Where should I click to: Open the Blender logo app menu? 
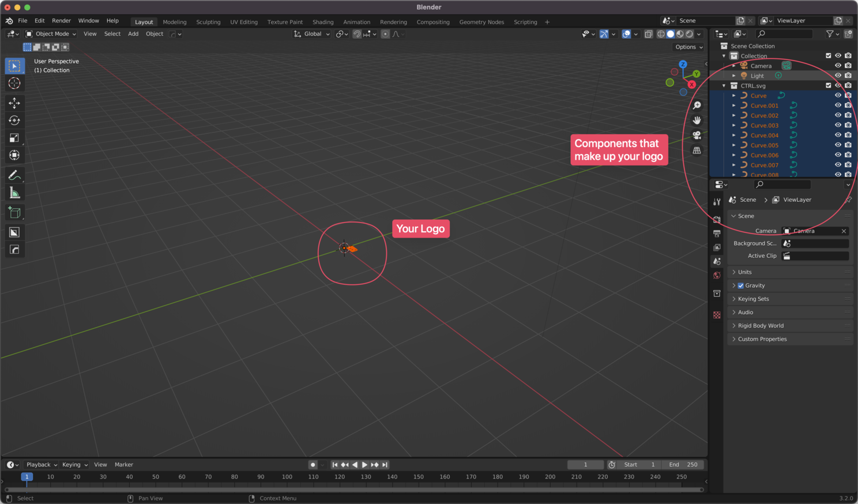(9, 21)
